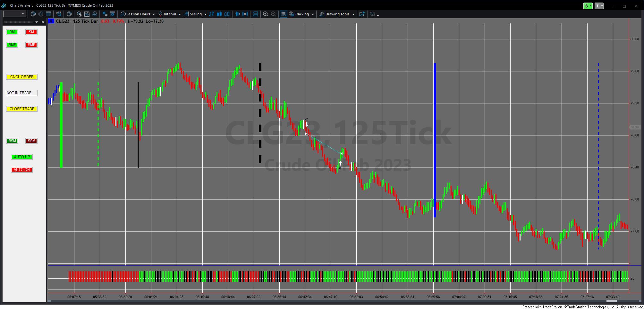
Task: Click the horizontal chart scrollbar thumb
Action: point(611,301)
